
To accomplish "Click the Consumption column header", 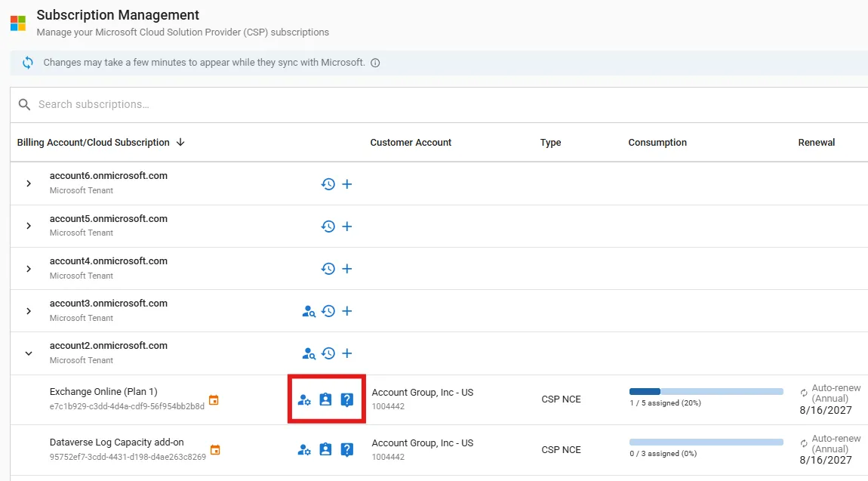I will (x=657, y=142).
